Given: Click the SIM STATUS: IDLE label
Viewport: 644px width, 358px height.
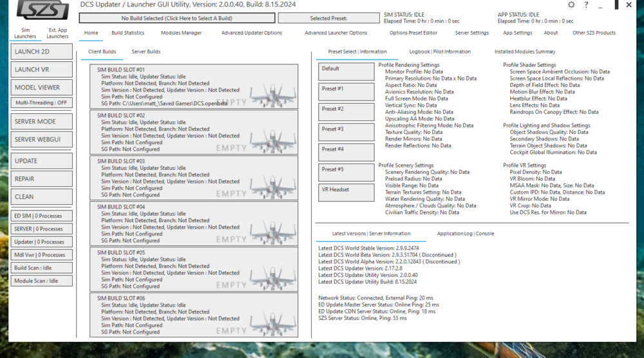Looking at the screenshot, I should point(404,15).
